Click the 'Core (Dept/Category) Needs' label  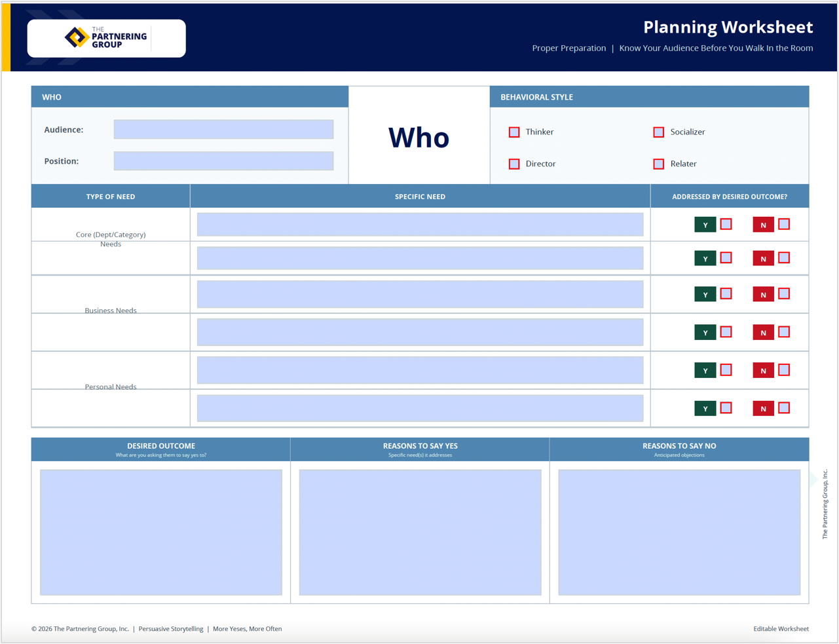point(111,239)
